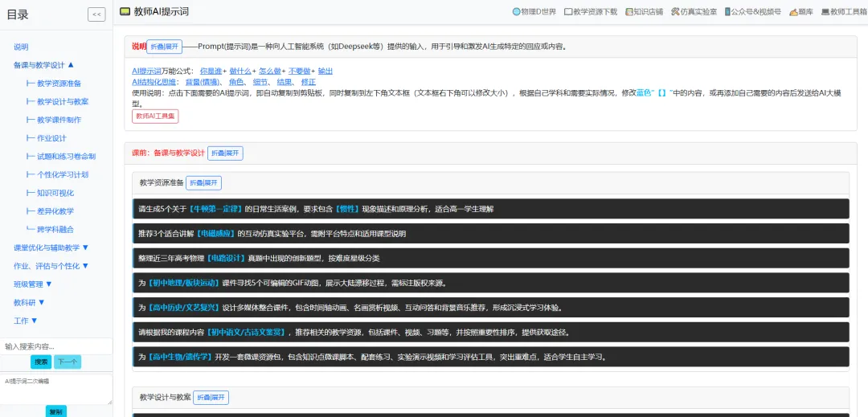
Task: Expand 作业、评估与个性化 in the sidebar
Action: [51, 265]
